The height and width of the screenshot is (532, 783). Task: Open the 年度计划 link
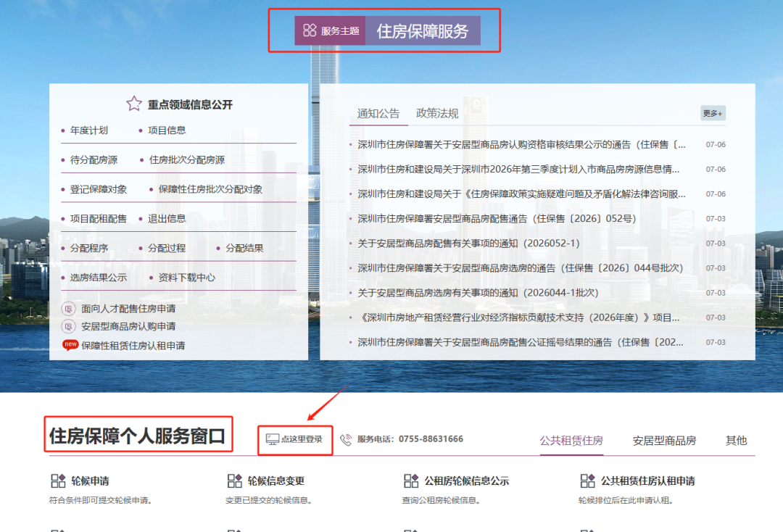coord(89,130)
